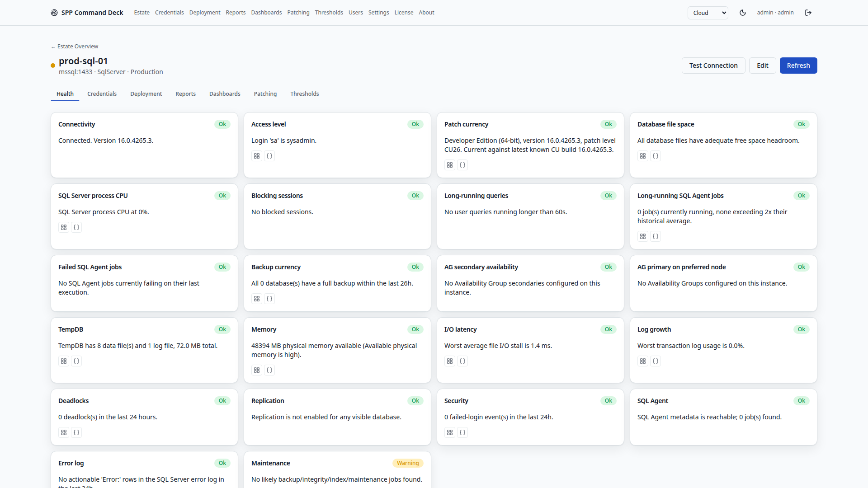The width and height of the screenshot is (868, 488).
Task: Open License in the top navigation
Action: click(404, 13)
